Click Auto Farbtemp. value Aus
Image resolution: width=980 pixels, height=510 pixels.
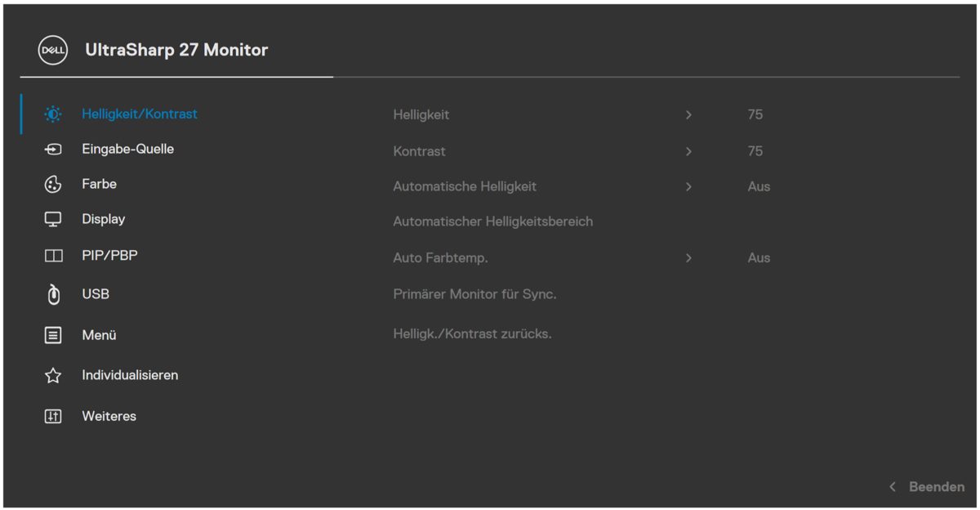[x=759, y=258]
